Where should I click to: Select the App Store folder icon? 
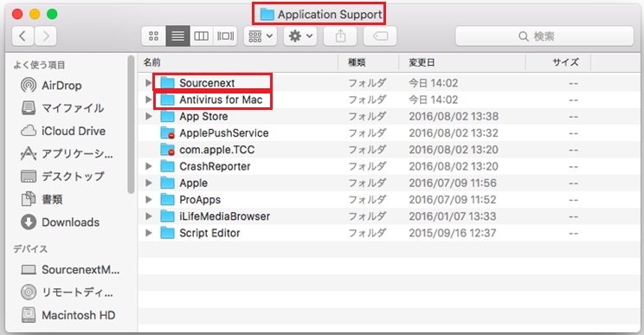click(167, 117)
